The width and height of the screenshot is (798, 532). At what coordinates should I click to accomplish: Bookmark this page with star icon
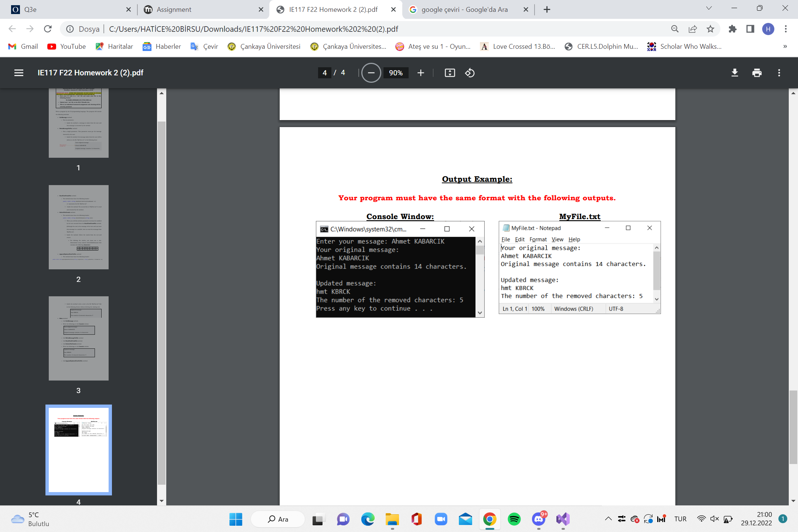[x=710, y=29]
